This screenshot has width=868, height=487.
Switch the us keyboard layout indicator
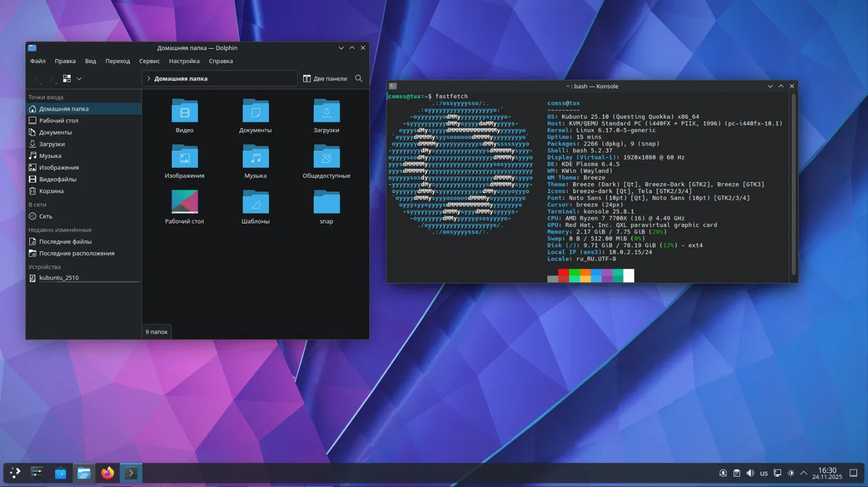pos(764,473)
